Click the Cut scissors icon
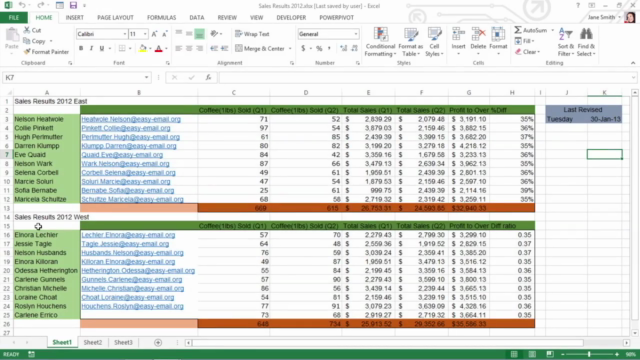The height and width of the screenshot is (360, 640). pyautogui.click(x=27, y=30)
